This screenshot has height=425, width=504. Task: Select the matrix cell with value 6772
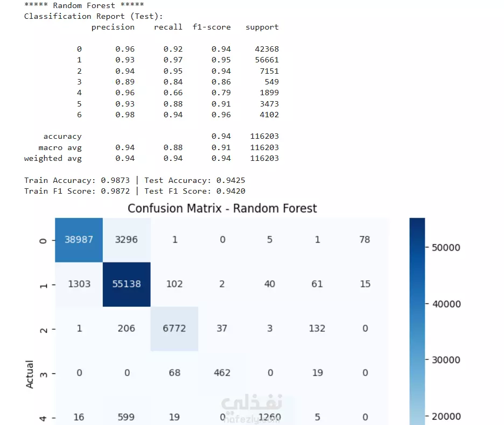[174, 329]
